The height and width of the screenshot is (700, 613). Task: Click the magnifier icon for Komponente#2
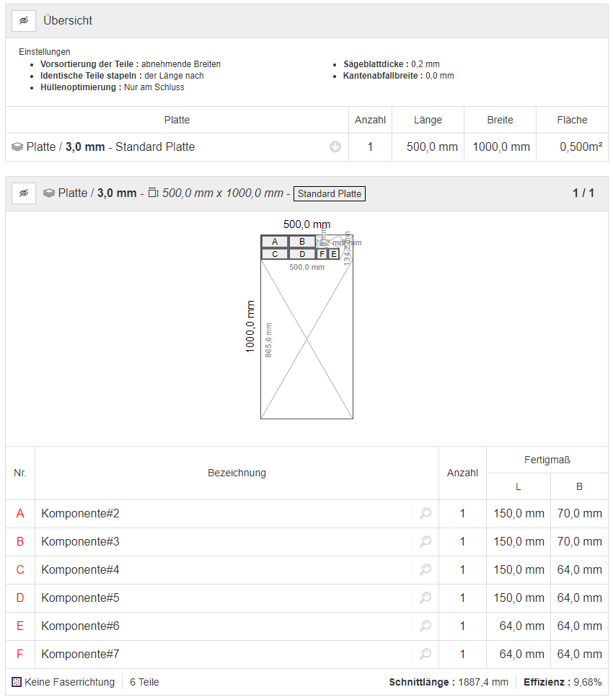click(x=425, y=514)
